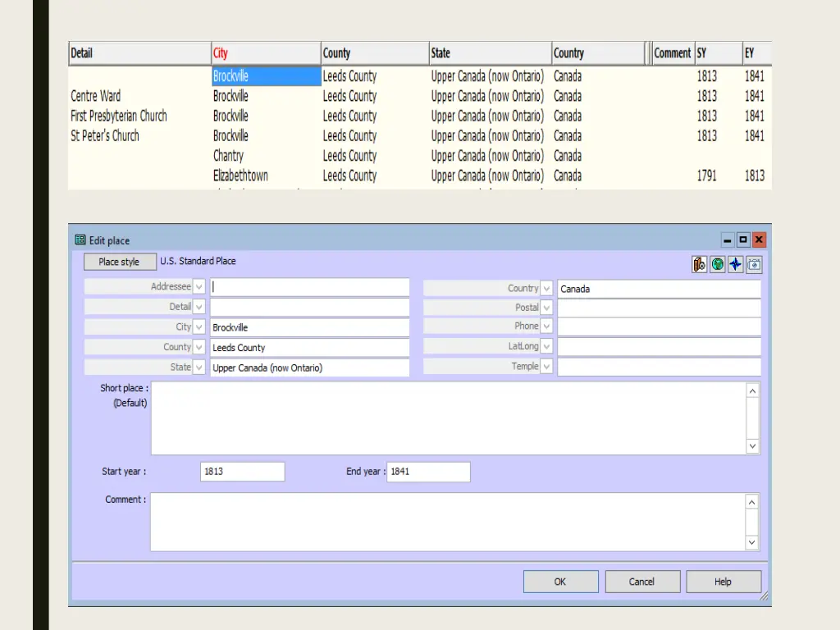Click the State column header
The width and height of the screenshot is (840, 630).
(x=491, y=53)
